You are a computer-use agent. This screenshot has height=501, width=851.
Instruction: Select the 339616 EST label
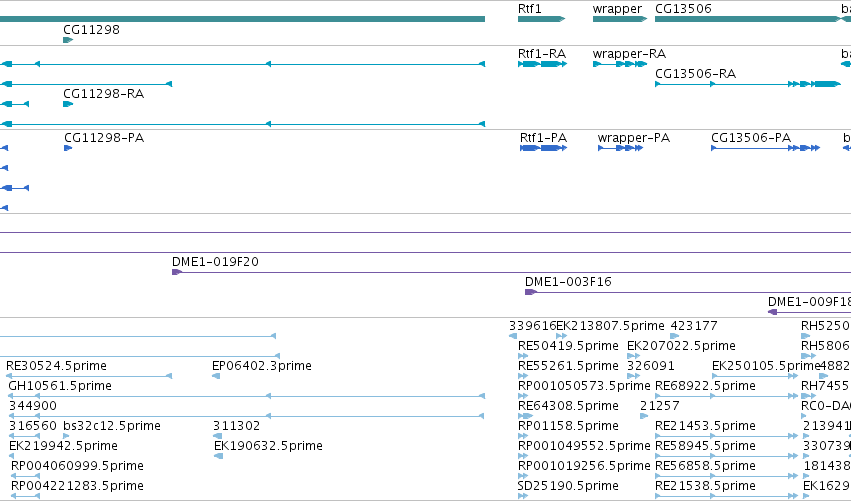[x=532, y=326]
